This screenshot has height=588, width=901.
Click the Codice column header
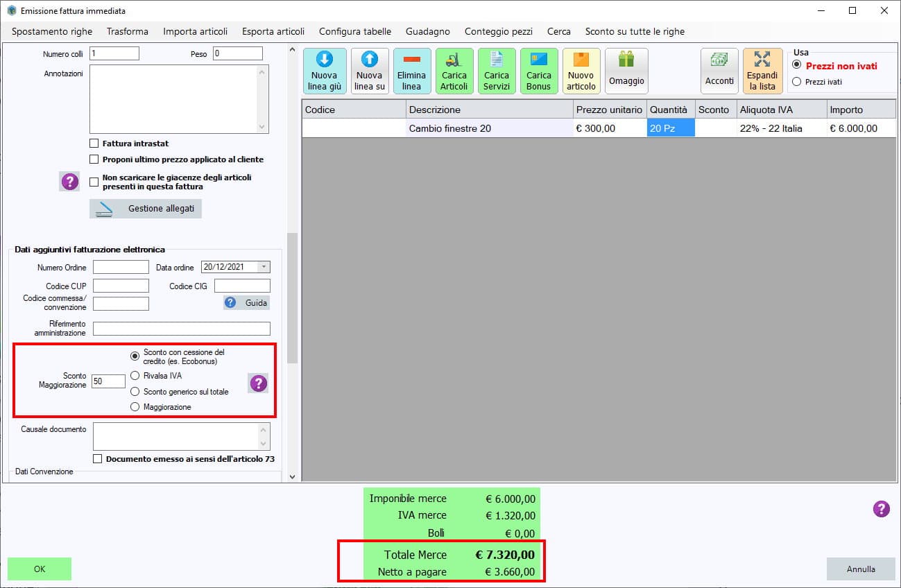point(354,110)
